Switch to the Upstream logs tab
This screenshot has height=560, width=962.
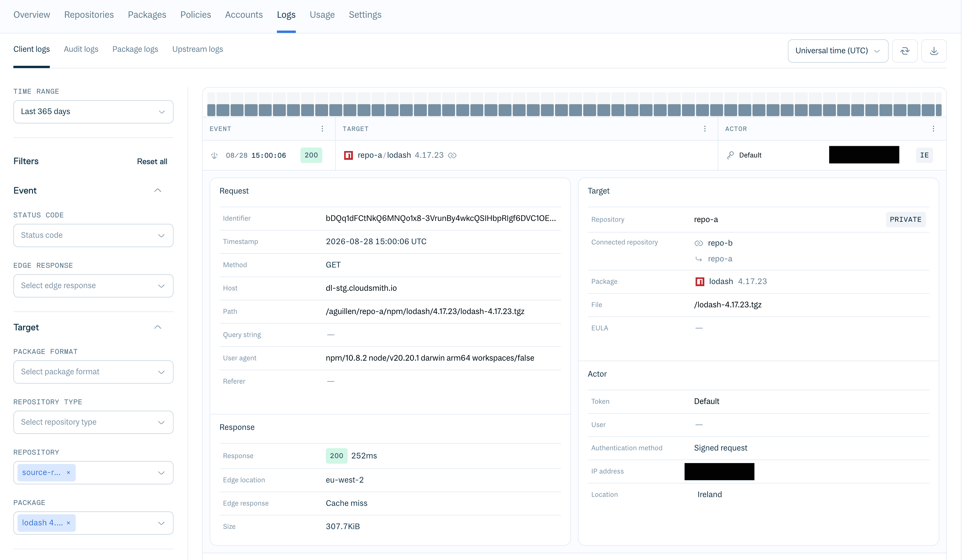point(197,49)
